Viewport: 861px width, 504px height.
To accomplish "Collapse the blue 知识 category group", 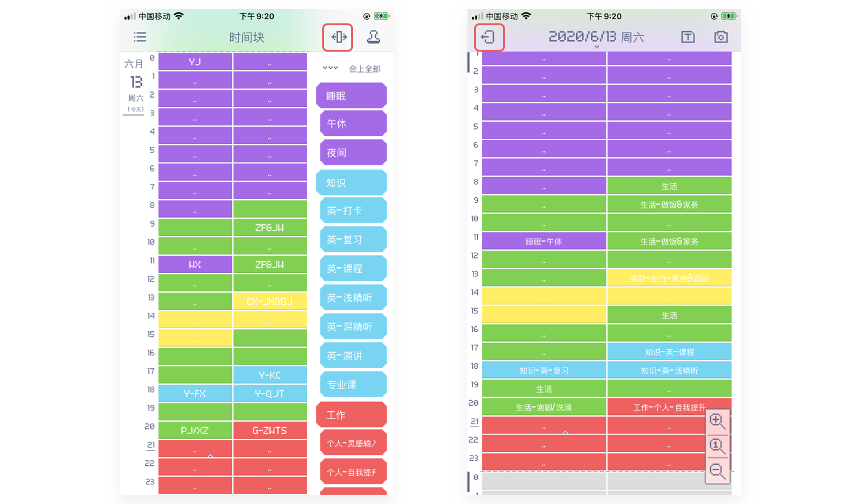I will click(x=351, y=183).
